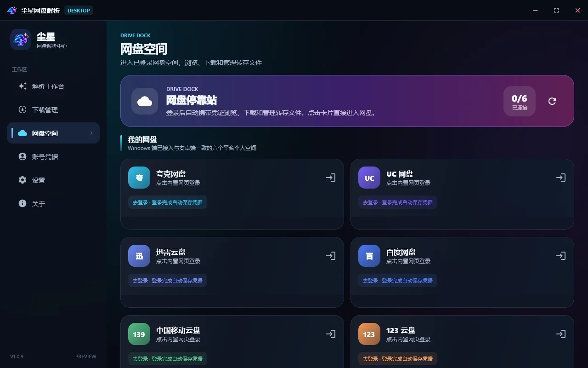Click the 百度网盘 card title
Image resolution: width=588 pixels, height=368 pixels.
[x=401, y=252]
